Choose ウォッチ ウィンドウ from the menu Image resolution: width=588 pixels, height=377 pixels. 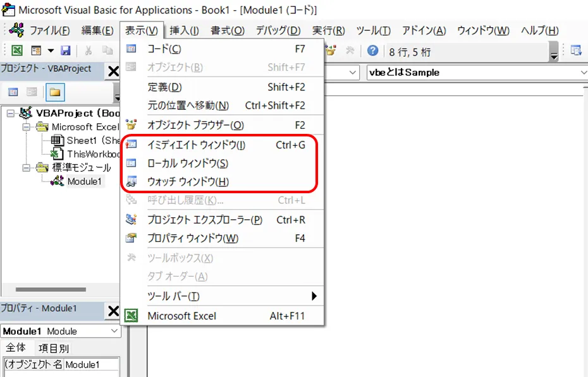[x=188, y=182]
